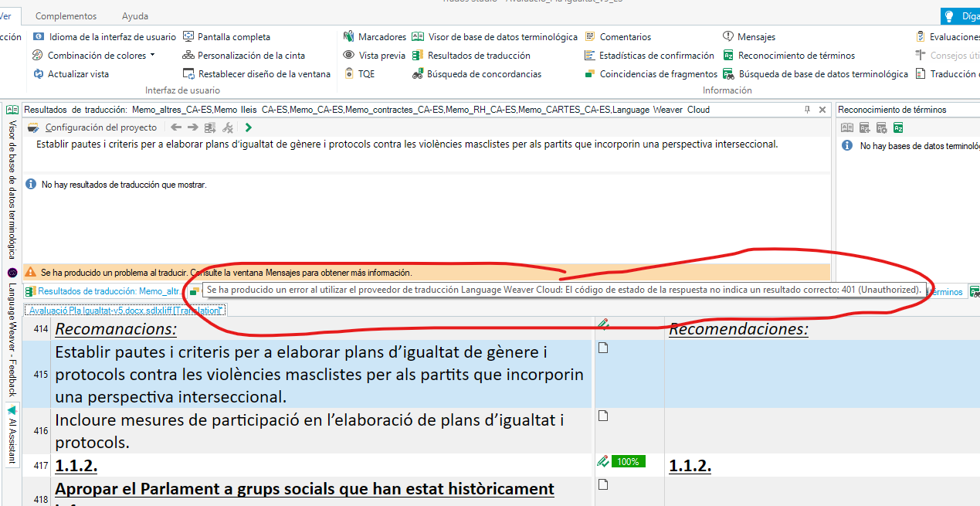This screenshot has height=506, width=980.
Task: Select source text of segment 415
Action: (x=319, y=375)
